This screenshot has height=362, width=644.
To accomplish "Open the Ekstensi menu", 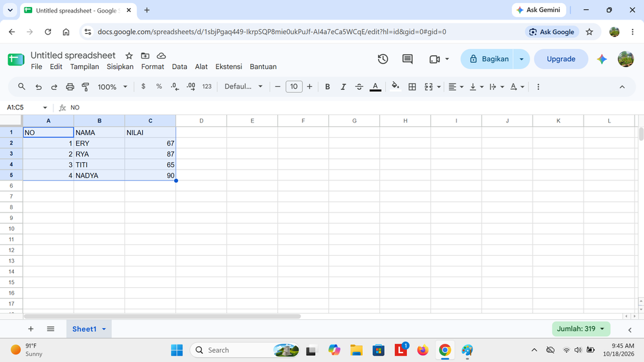I will 229,67.
